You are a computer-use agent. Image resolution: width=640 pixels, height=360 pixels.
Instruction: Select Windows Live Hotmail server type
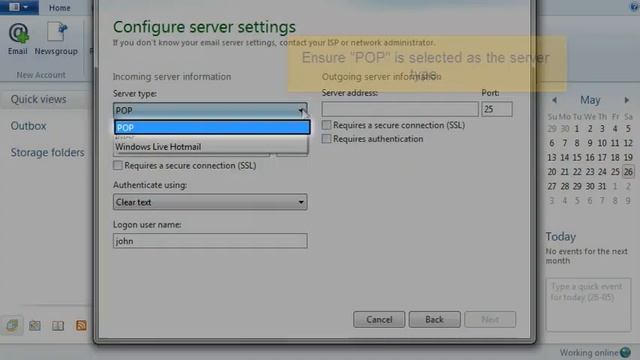pyautogui.click(x=210, y=147)
